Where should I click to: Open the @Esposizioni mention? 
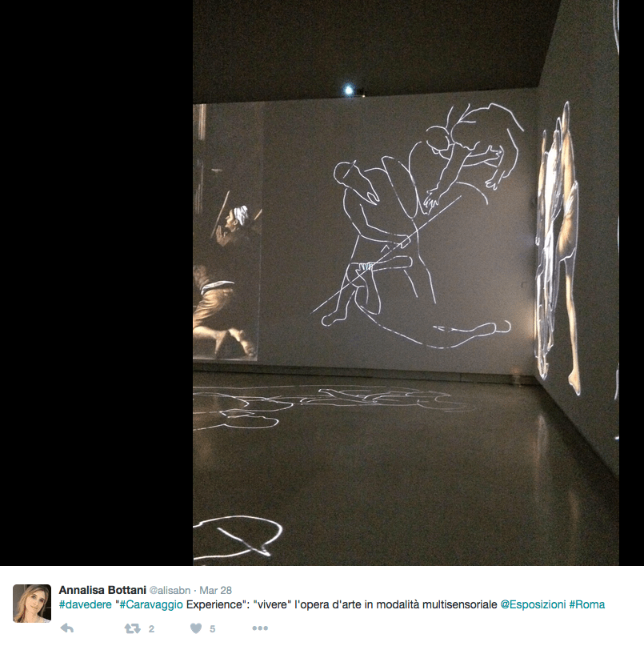pyautogui.click(x=533, y=604)
